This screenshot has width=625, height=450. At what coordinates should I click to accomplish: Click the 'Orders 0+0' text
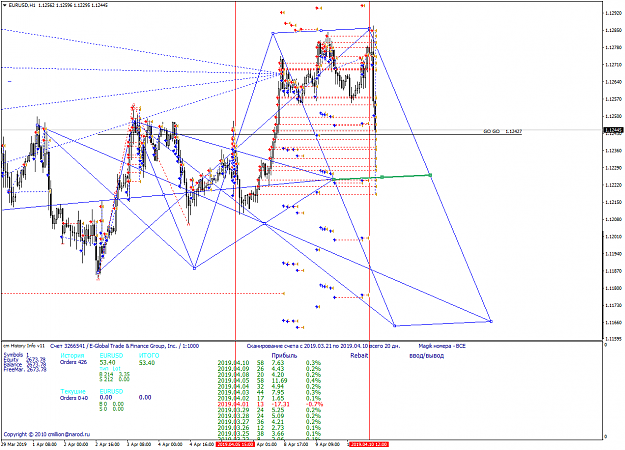74,398
